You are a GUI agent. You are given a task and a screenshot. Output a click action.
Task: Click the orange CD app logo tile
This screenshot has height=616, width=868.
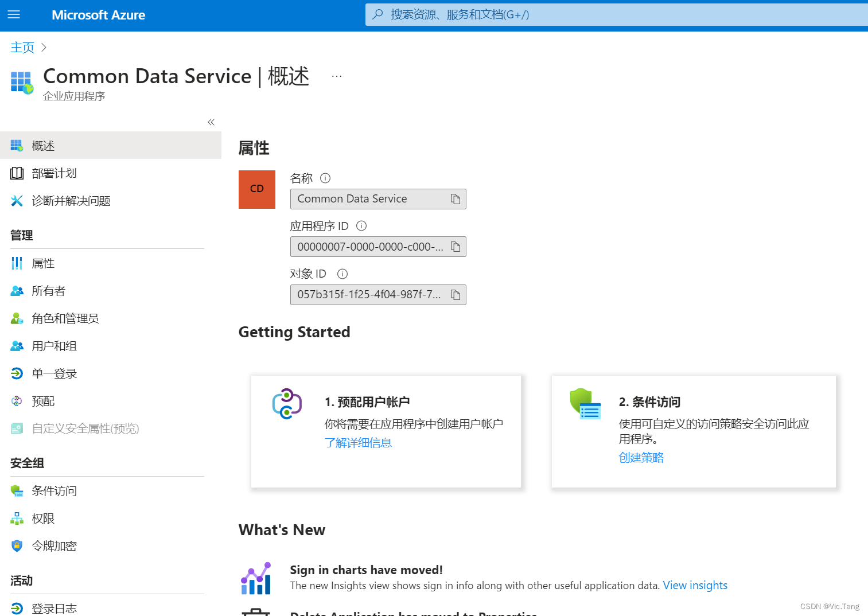(257, 189)
